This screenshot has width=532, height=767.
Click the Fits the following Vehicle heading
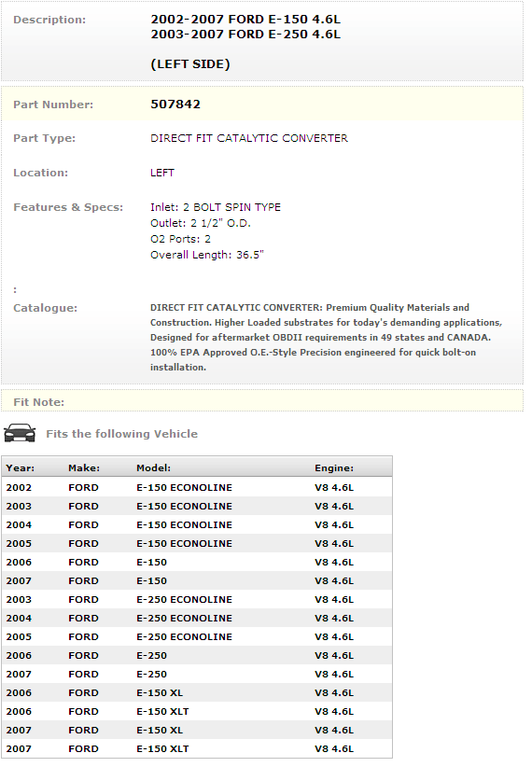[x=122, y=434]
